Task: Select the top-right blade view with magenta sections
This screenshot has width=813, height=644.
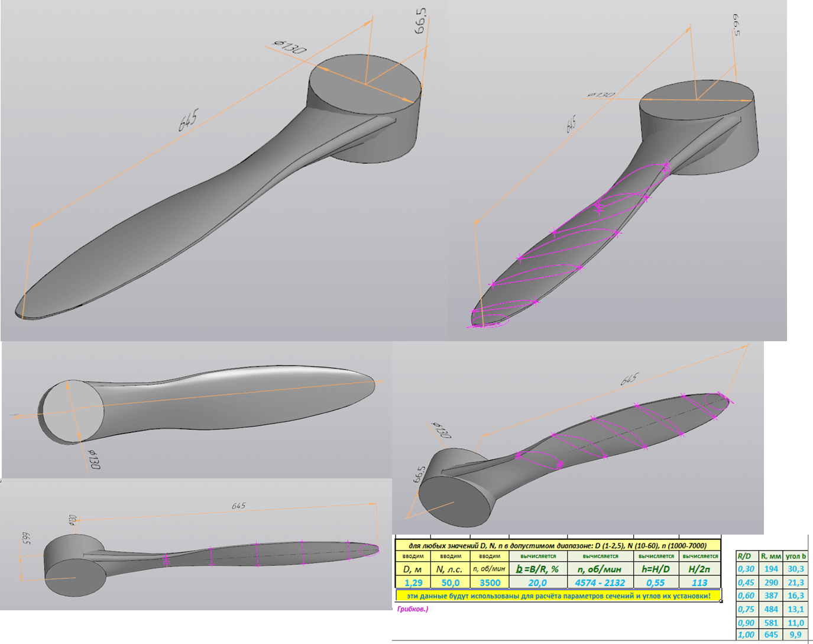Action: (x=617, y=170)
